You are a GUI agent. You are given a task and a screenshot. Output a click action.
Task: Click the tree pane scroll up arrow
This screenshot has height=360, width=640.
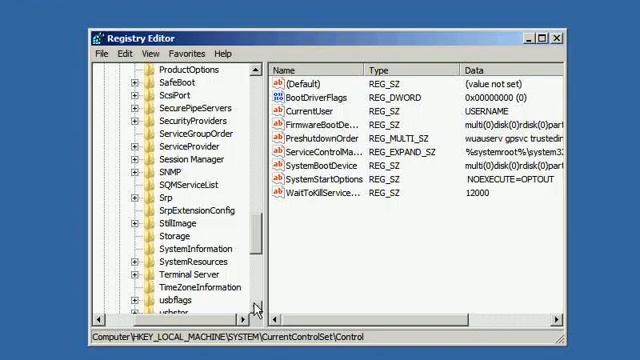(x=256, y=70)
